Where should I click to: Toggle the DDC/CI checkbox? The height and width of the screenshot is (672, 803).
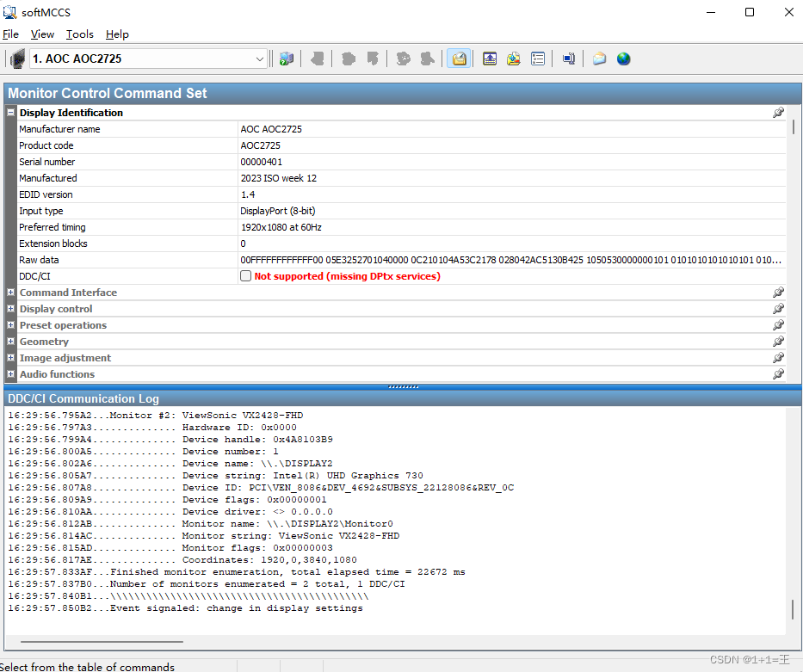246,276
